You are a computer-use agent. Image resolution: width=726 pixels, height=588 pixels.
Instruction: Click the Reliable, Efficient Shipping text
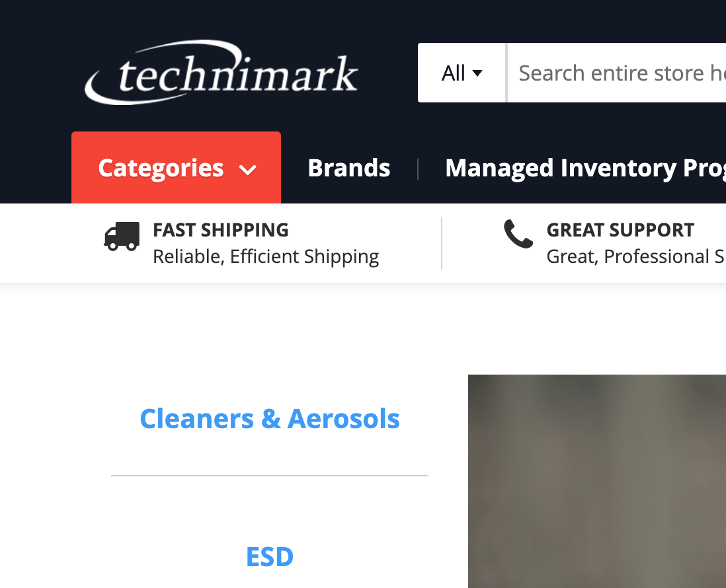[266, 257]
